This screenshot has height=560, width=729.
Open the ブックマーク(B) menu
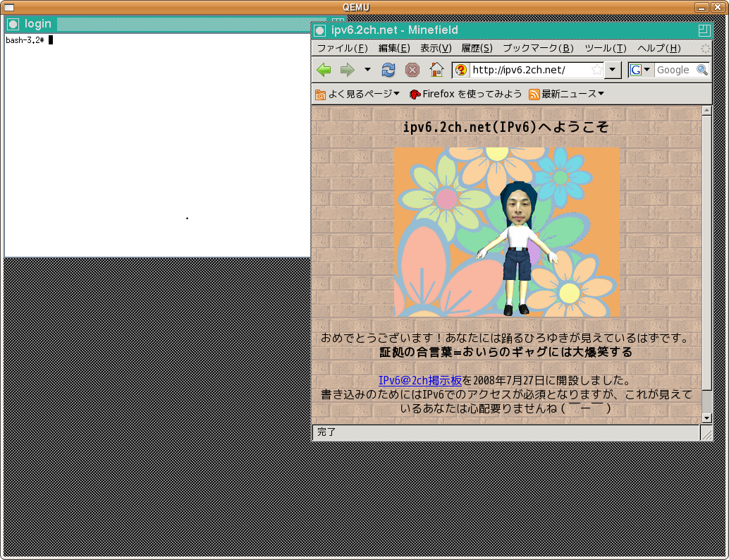coord(539,49)
